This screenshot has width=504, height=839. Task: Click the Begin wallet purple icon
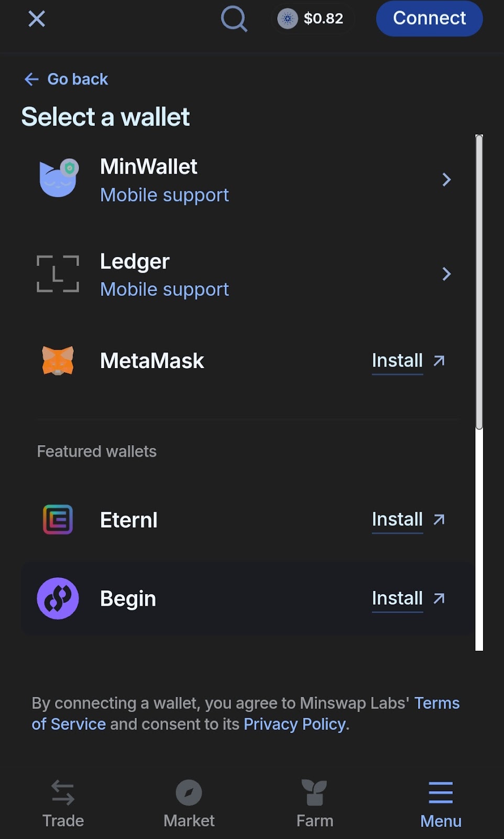point(58,598)
